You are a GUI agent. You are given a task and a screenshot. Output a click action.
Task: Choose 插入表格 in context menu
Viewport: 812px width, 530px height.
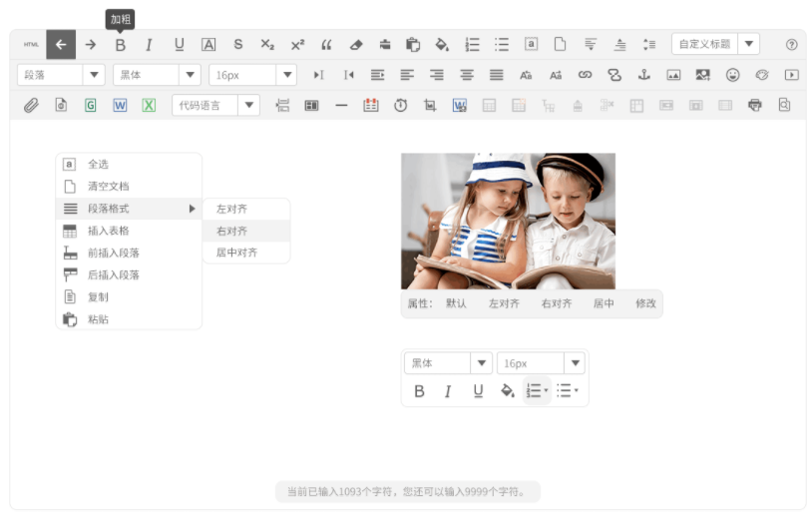tap(129, 232)
